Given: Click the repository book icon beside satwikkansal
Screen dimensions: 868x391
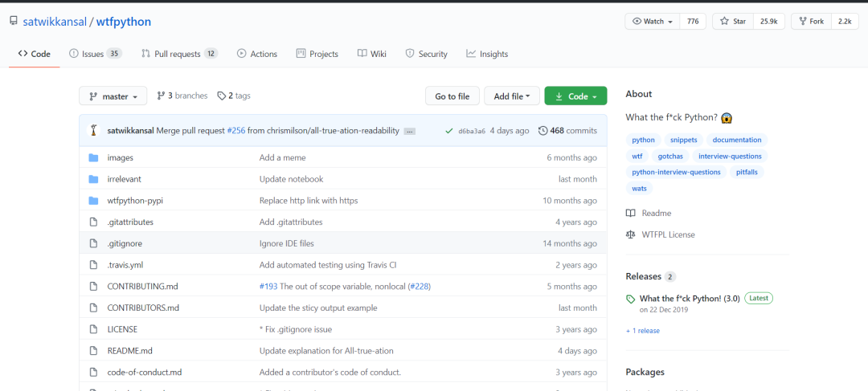Looking at the screenshot, I should 14,22.
